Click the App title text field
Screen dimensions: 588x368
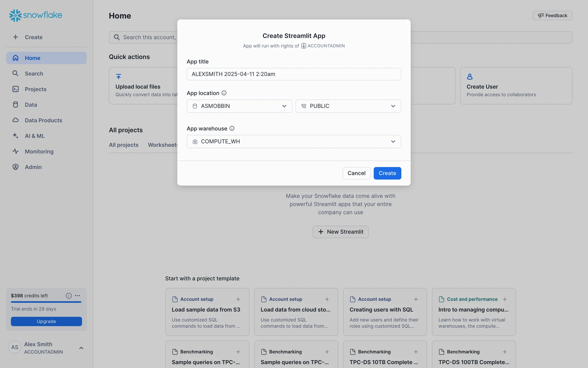[293, 74]
